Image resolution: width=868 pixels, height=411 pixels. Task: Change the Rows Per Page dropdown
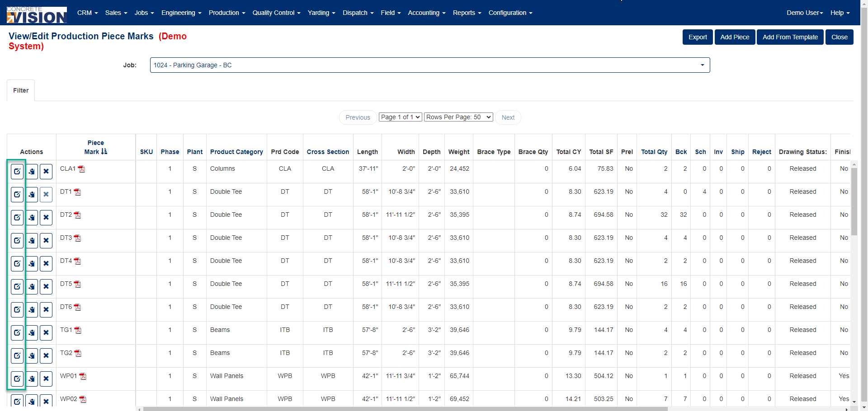click(x=458, y=117)
